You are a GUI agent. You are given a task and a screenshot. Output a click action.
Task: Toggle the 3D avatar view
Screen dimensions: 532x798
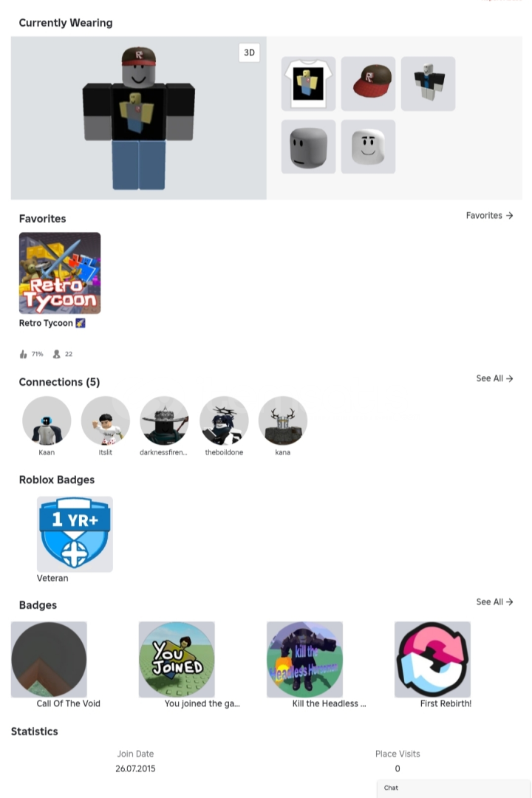tap(249, 52)
